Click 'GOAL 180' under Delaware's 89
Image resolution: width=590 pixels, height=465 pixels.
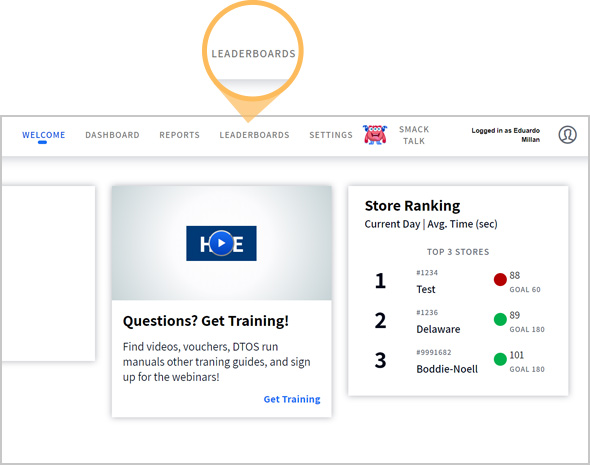[527, 330]
